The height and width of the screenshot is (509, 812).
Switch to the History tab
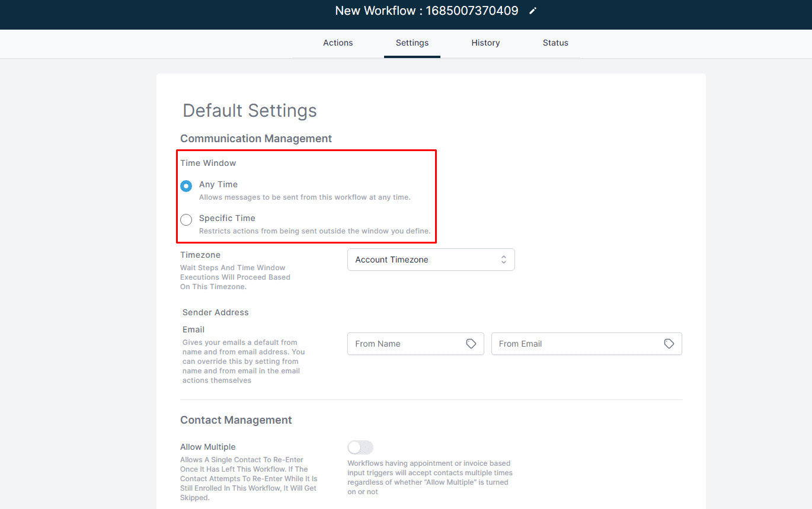click(x=485, y=43)
